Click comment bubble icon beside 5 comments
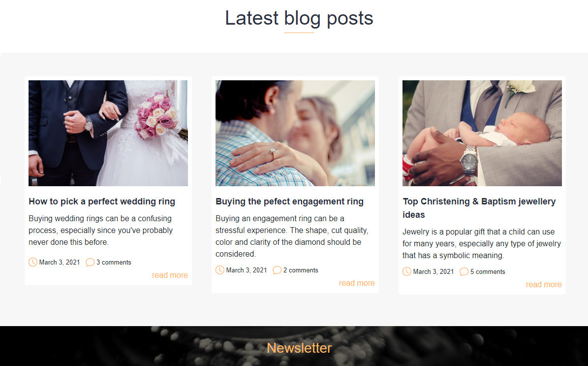 464,271
